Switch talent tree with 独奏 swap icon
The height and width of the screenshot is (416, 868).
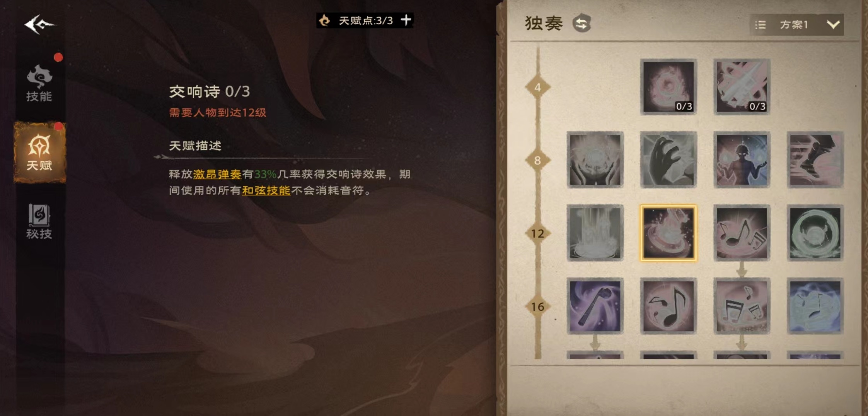582,23
